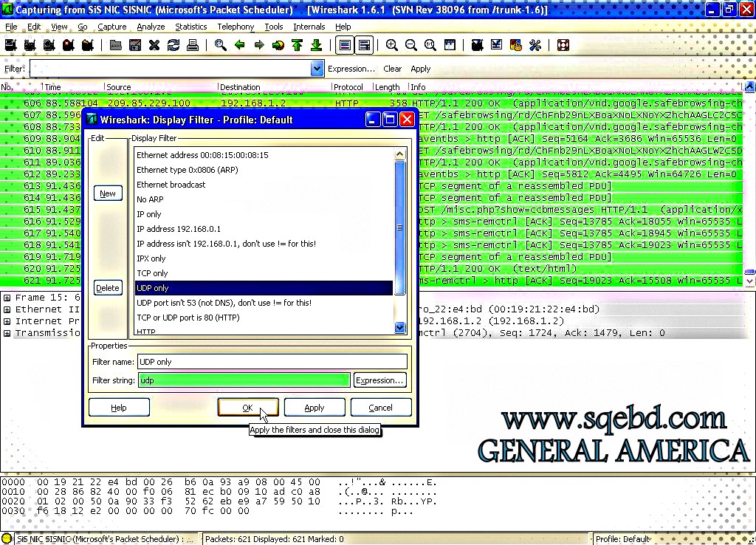Click the Reload capture file icon
The height and width of the screenshot is (545, 756).
click(173, 46)
